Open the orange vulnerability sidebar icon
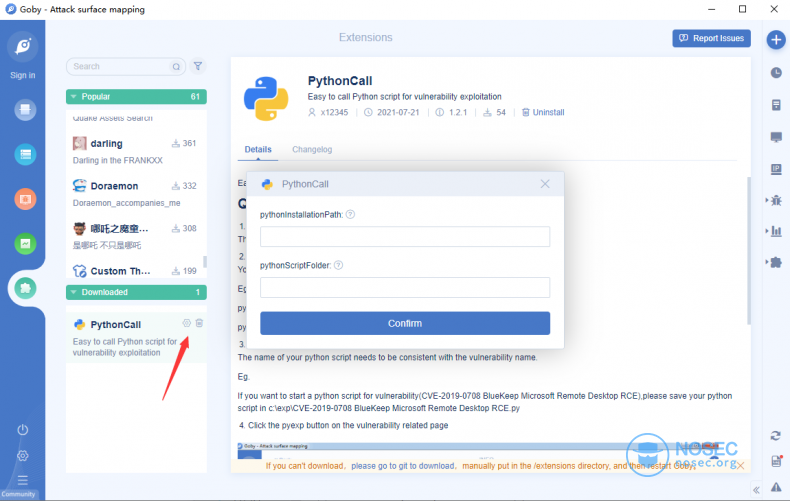 pyautogui.click(x=25, y=199)
